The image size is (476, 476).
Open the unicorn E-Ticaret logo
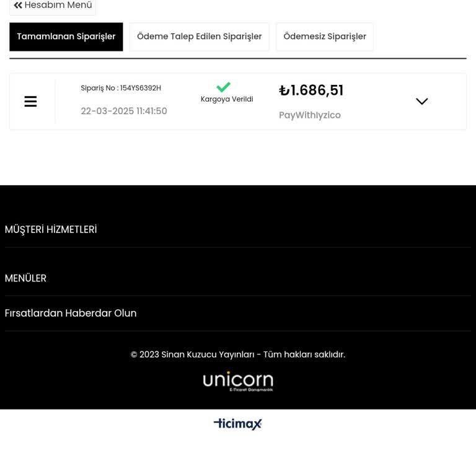[238, 381]
